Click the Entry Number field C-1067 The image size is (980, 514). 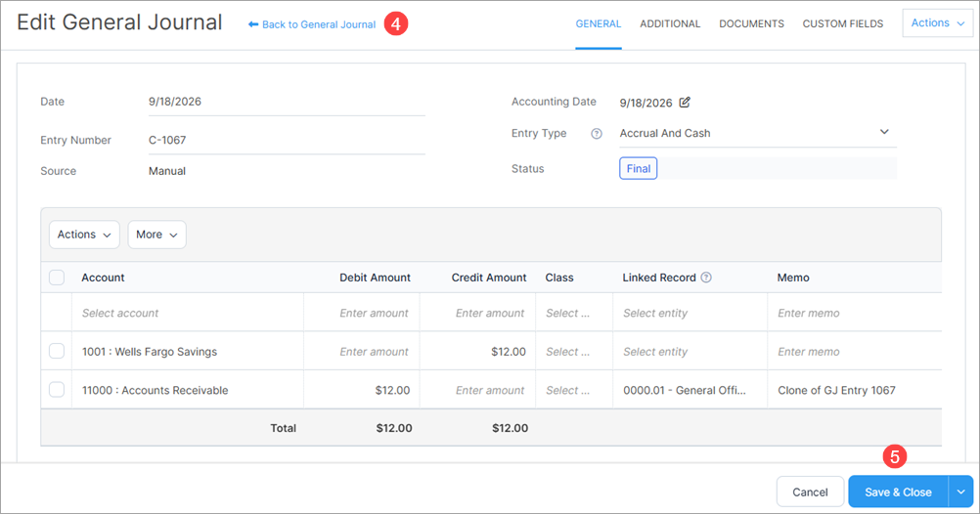(287, 140)
